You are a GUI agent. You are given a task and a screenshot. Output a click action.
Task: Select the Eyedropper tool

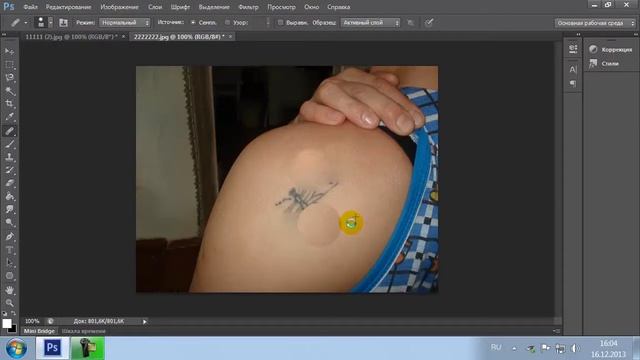(9, 117)
